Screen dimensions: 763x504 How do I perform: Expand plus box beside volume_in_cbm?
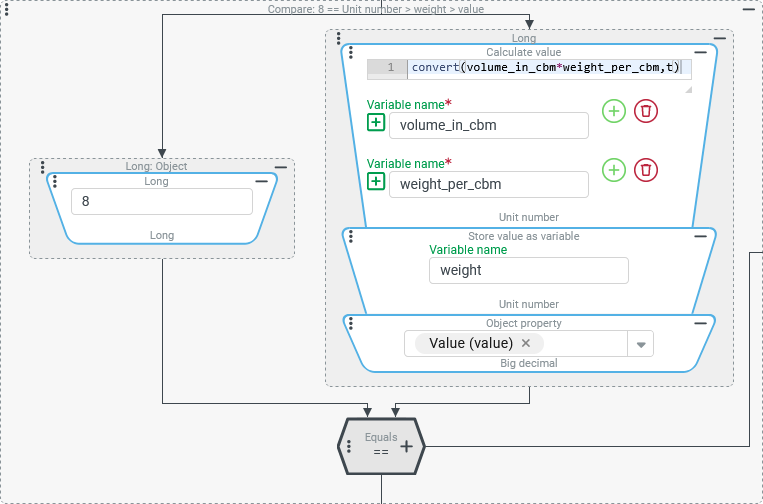coord(376,123)
